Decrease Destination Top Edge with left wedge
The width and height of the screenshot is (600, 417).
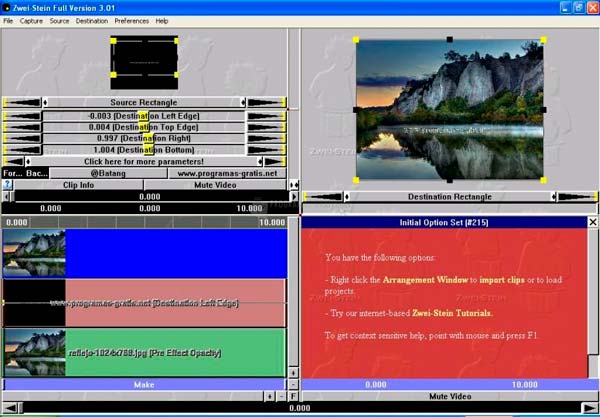tap(22, 127)
